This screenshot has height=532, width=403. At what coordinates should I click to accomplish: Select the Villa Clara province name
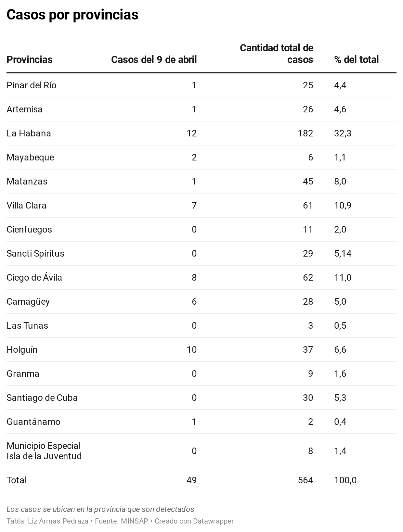click(x=26, y=205)
